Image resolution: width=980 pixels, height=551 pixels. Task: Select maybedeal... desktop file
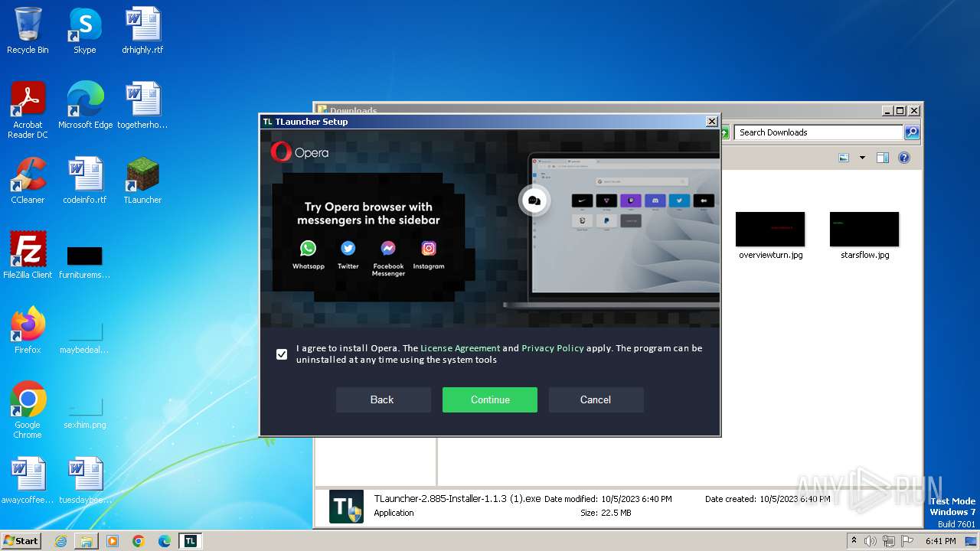pos(85,337)
